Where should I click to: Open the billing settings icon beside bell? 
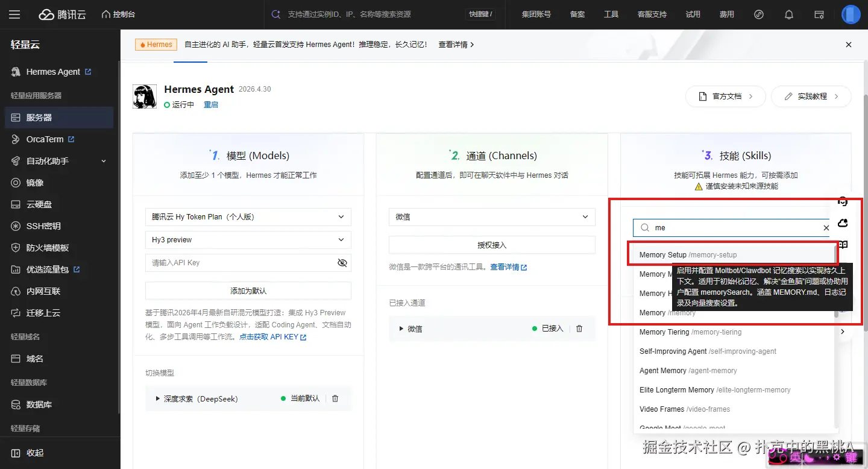pyautogui.click(x=819, y=14)
